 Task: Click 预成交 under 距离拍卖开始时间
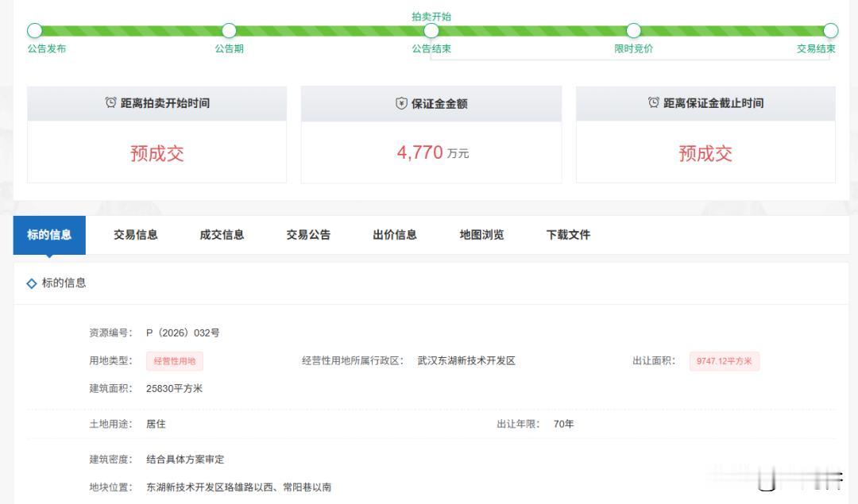click(x=157, y=153)
